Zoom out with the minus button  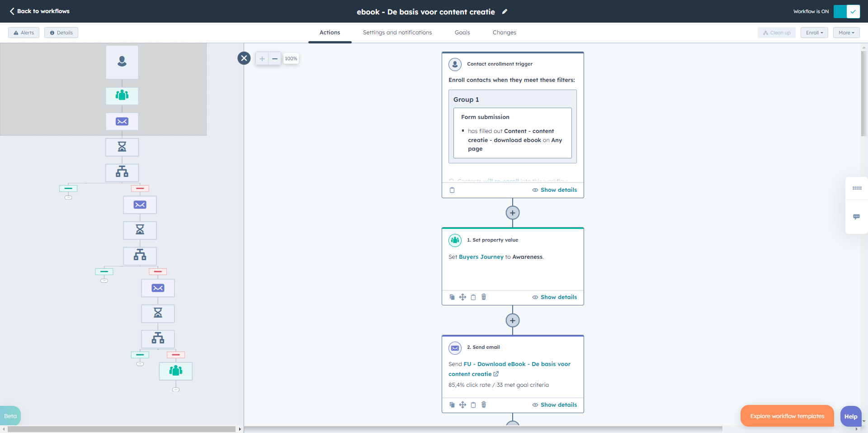274,58
